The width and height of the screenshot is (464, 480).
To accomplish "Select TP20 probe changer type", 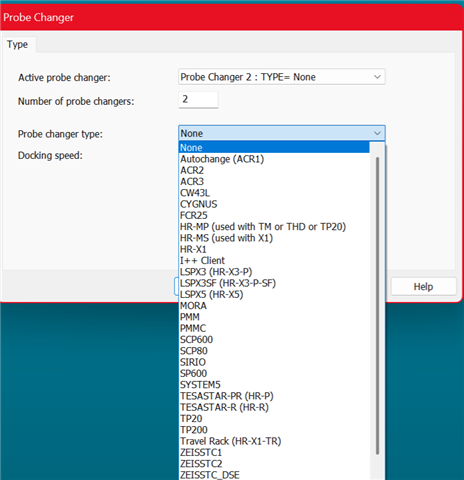I will click(274, 418).
